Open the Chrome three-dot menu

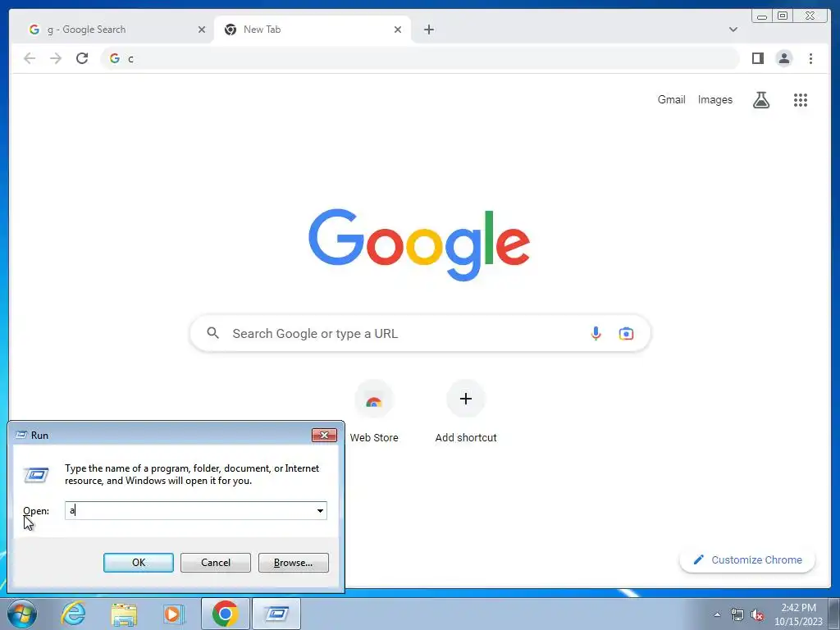810,58
